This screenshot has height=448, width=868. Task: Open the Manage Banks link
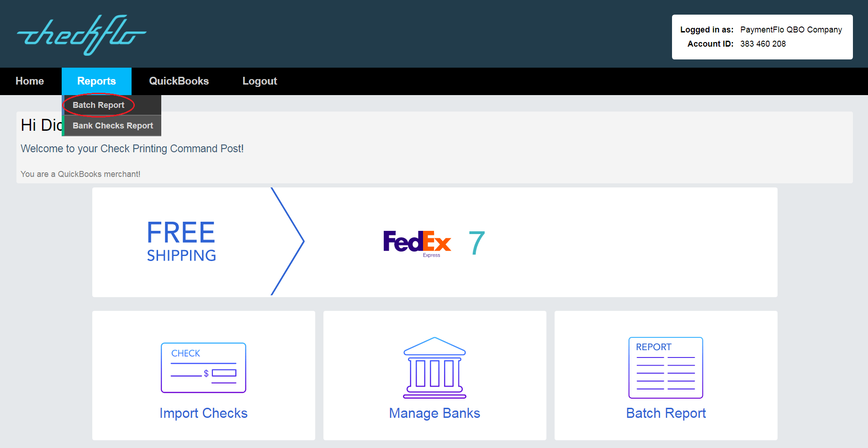click(x=434, y=413)
